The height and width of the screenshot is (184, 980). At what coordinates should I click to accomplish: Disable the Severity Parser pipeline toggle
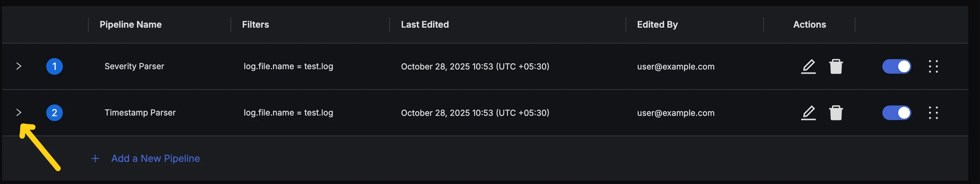point(896,67)
